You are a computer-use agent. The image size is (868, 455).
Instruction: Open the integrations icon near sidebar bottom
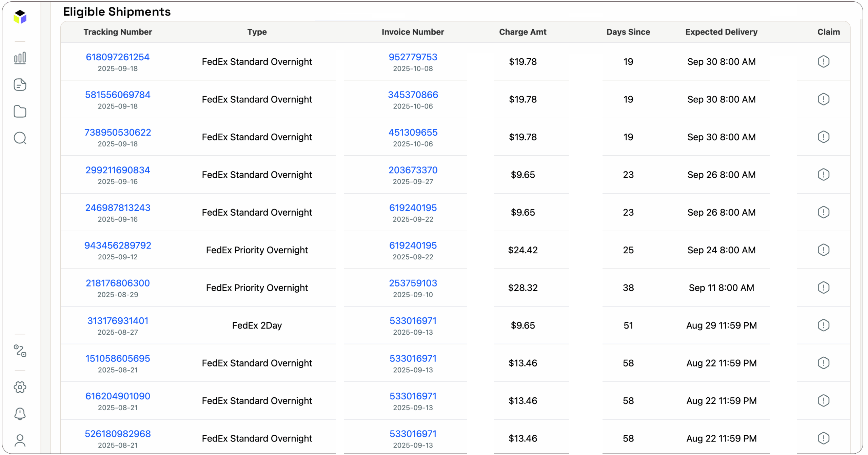point(20,352)
